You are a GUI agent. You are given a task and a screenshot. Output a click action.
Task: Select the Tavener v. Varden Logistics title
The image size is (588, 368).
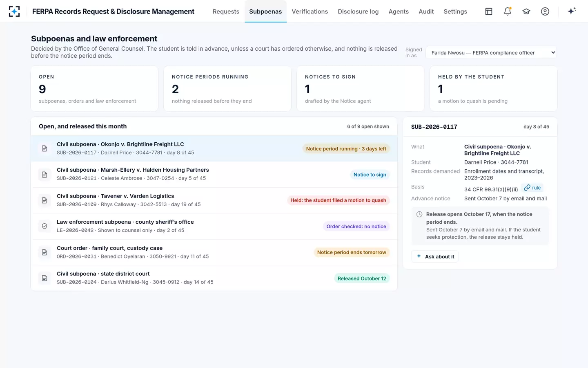pos(115,196)
